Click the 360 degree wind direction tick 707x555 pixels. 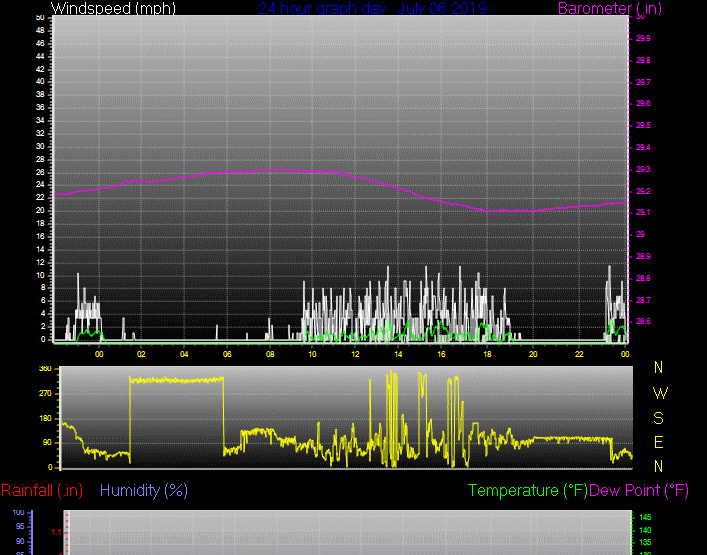tap(45, 369)
